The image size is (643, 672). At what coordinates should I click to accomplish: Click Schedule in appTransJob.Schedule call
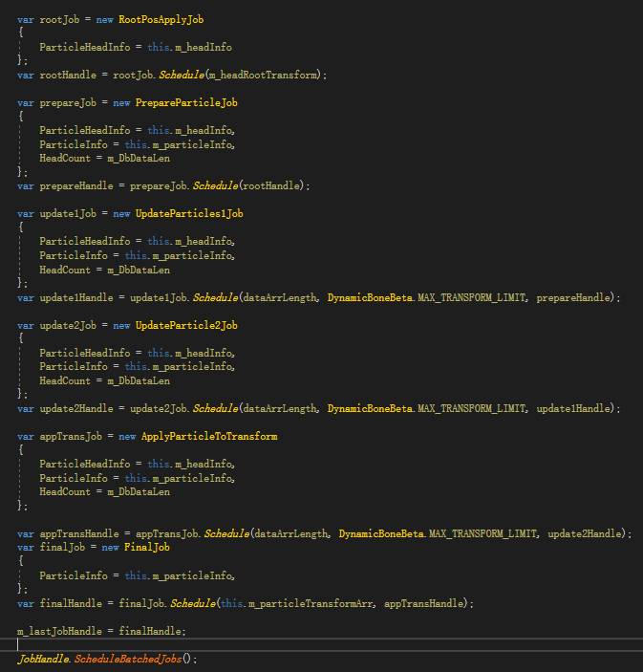226,533
